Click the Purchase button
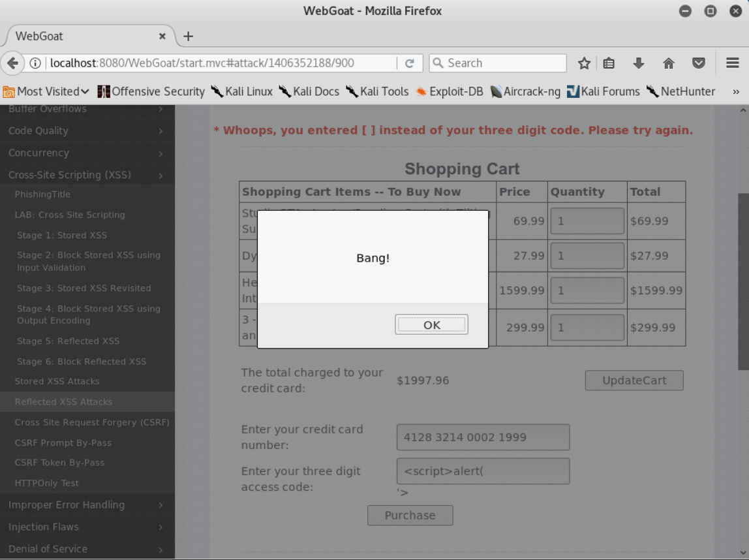This screenshot has height=560, width=749. coord(410,515)
